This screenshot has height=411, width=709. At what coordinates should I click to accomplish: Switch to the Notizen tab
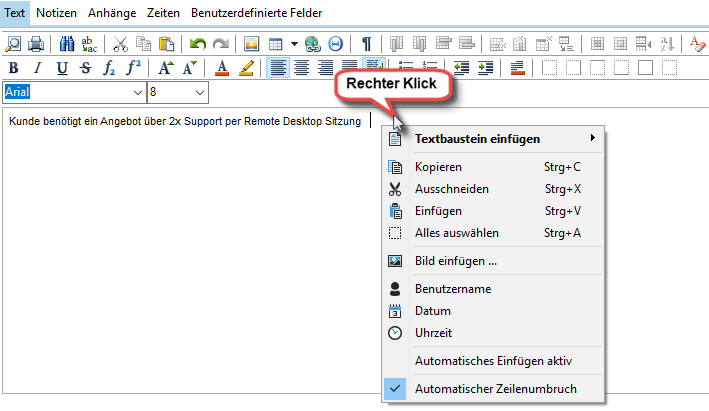[56, 14]
